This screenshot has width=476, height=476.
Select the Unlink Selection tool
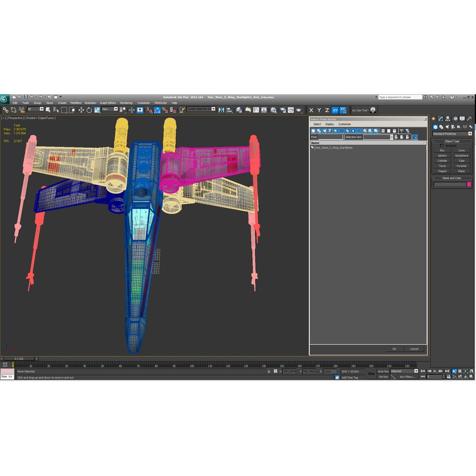[13, 110]
